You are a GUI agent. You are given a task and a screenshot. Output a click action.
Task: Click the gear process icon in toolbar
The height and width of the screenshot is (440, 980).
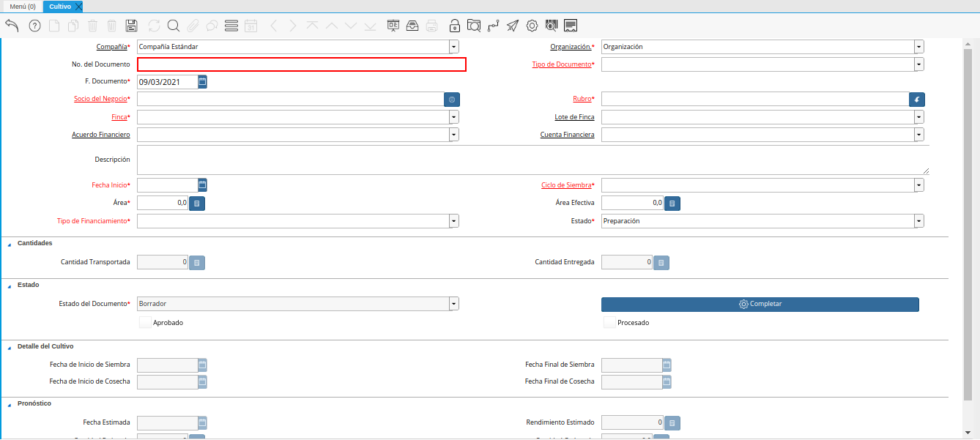coord(532,26)
